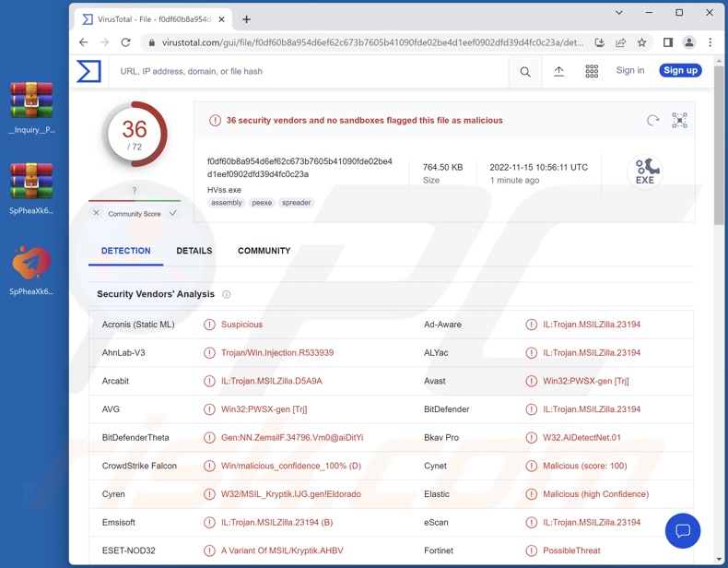The width and height of the screenshot is (728, 568).
Task: Click CrowdStrike Falcon Win/malicious_confidence_100% result
Action: 290,466
